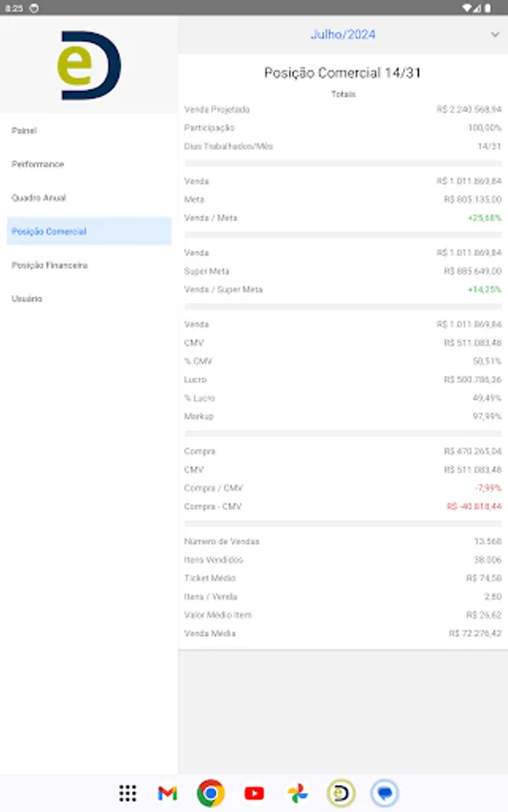Tap the Wi-Fi icon in status bar

467,8
